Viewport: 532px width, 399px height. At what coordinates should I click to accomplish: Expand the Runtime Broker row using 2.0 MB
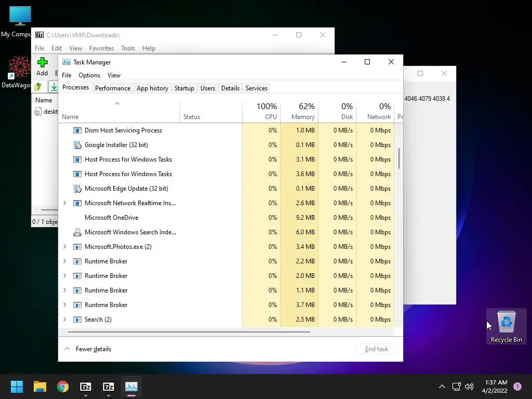[65, 276]
